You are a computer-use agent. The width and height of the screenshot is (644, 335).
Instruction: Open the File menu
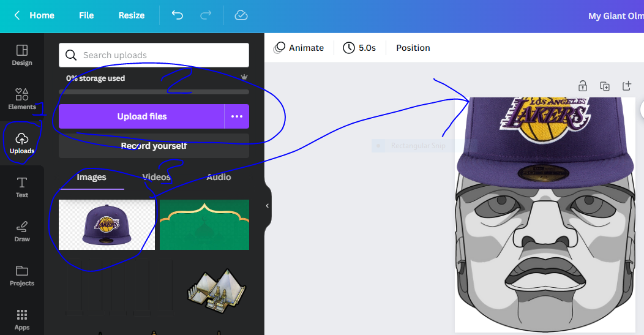point(86,15)
